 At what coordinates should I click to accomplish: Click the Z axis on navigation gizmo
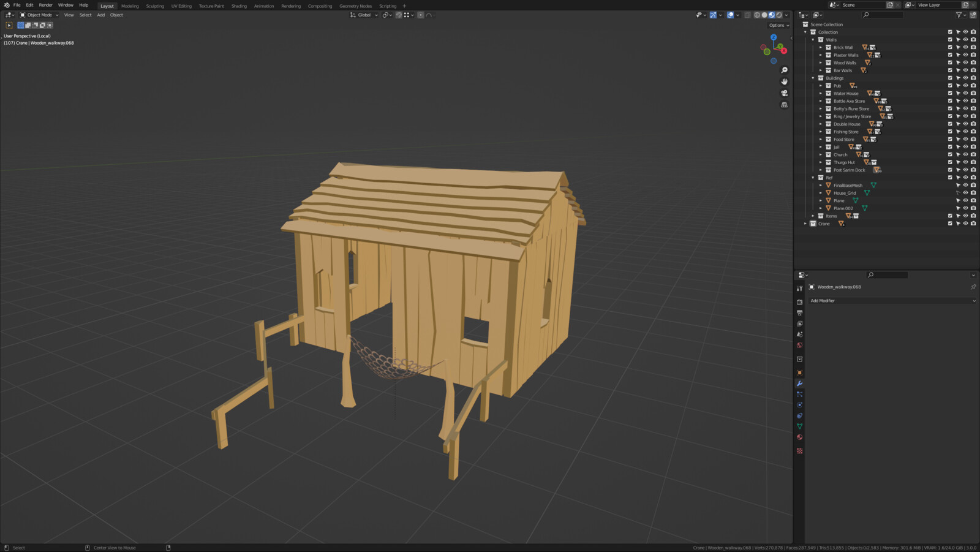774,37
